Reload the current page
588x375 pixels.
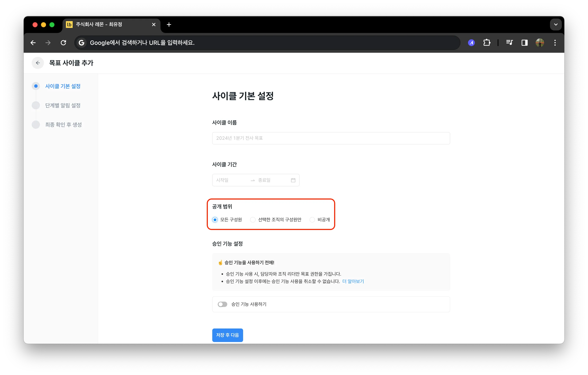pos(64,43)
